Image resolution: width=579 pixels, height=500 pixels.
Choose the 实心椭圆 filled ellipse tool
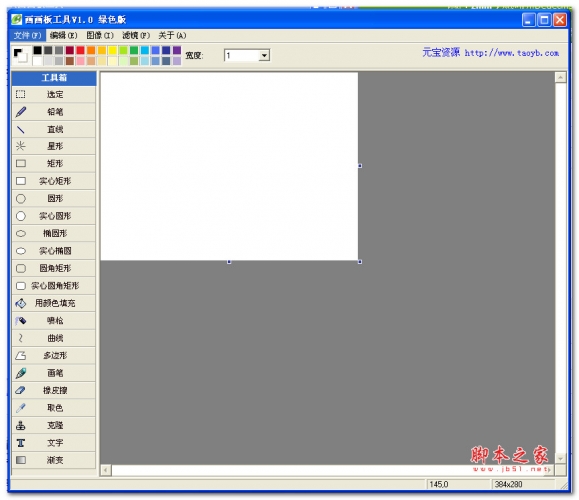coord(54,251)
